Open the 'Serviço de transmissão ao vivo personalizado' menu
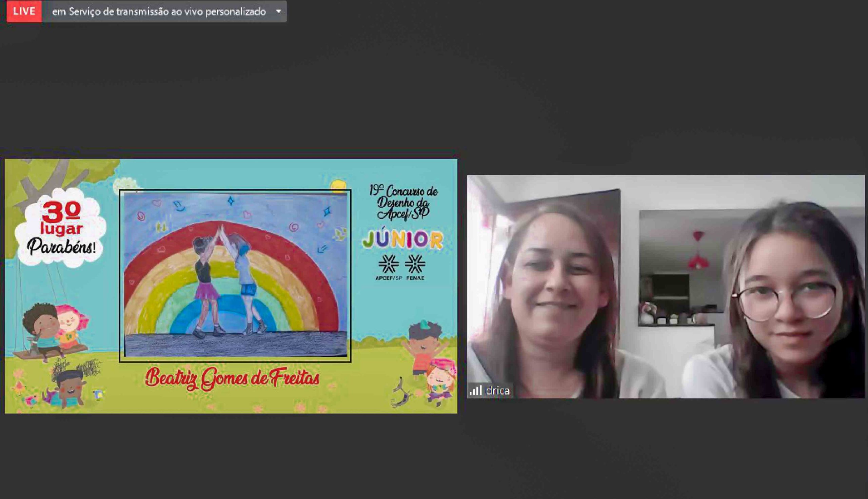This screenshot has height=499, width=868. [x=159, y=12]
